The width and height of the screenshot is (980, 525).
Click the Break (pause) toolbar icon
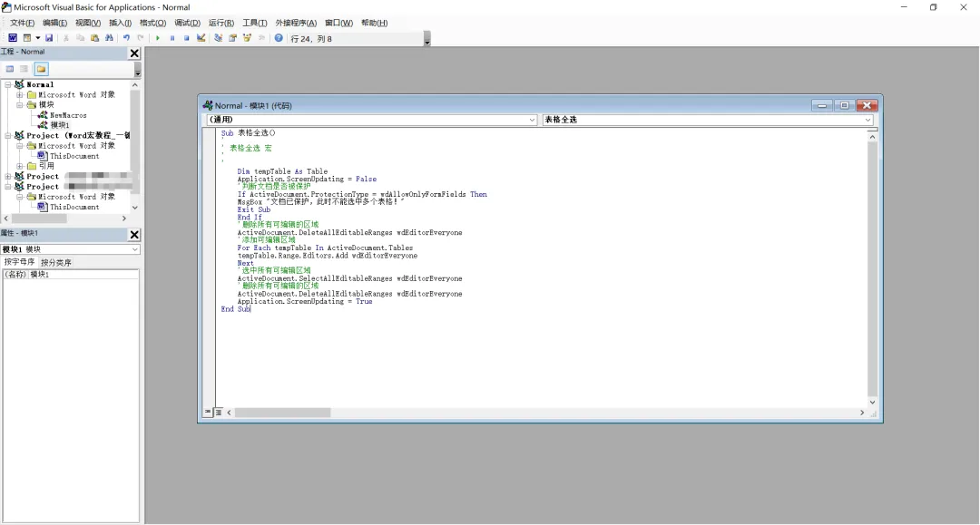coord(171,38)
